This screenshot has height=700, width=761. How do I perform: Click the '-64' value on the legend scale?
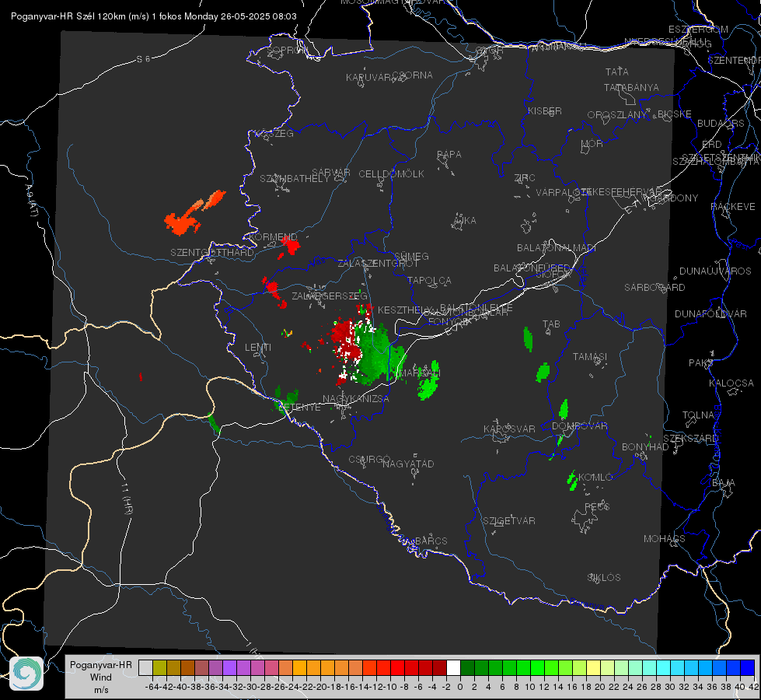(152, 687)
